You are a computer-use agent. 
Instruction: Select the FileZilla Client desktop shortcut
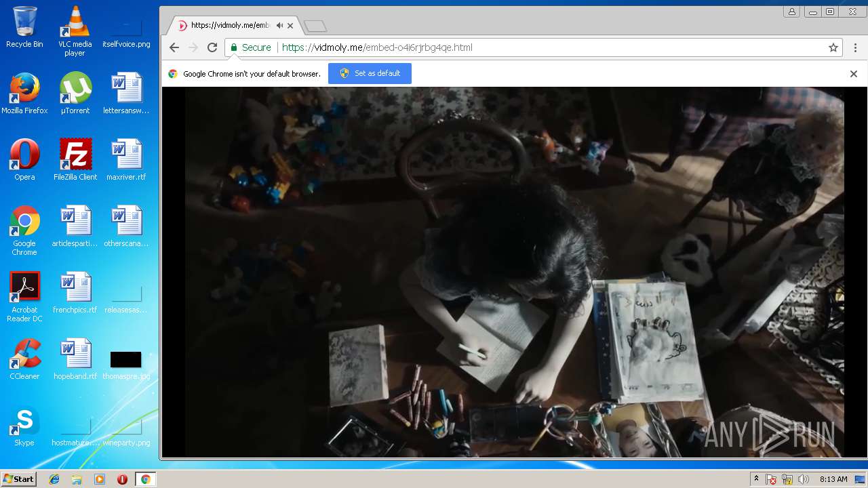[x=75, y=160]
